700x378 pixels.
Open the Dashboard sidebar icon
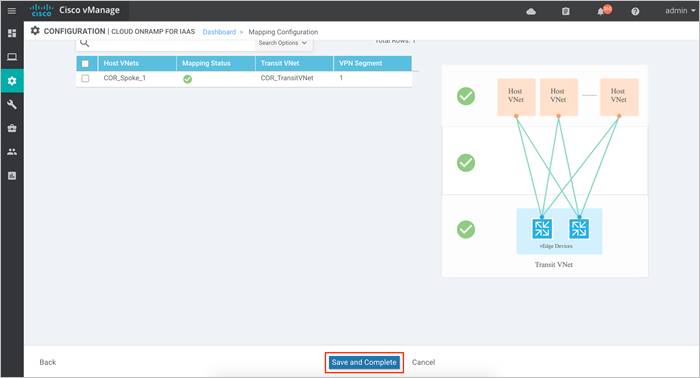pyautogui.click(x=12, y=33)
